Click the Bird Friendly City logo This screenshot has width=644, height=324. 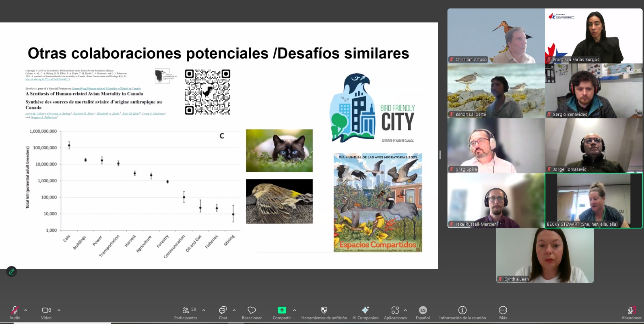click(372, 108)
